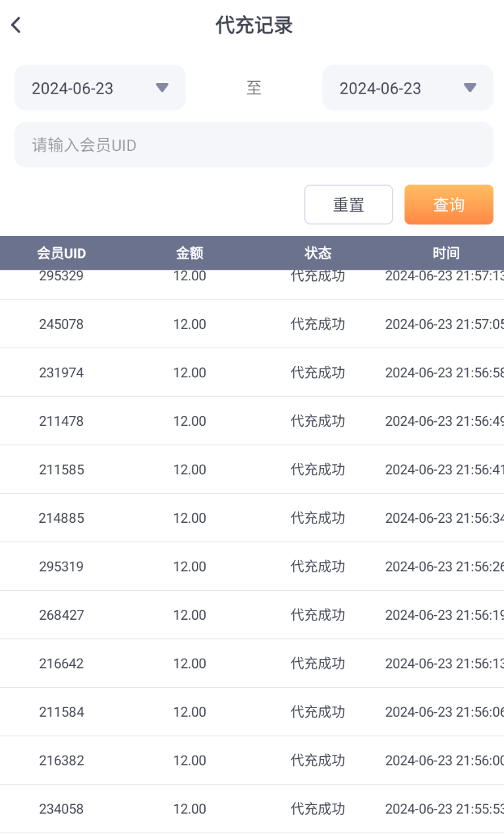The height and width of the screenshot is (836, 504).
Task: Click the 会员UID column header
Action: [61, 253]
